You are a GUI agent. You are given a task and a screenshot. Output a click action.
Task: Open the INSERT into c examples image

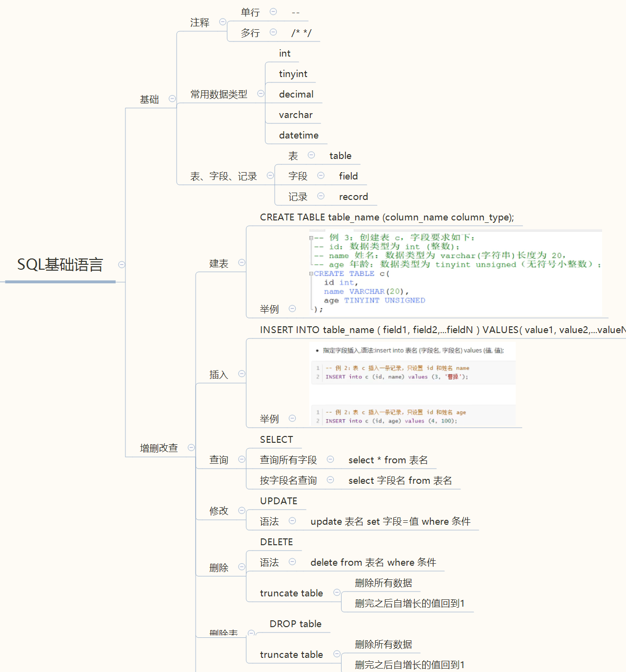coord(413,385)
